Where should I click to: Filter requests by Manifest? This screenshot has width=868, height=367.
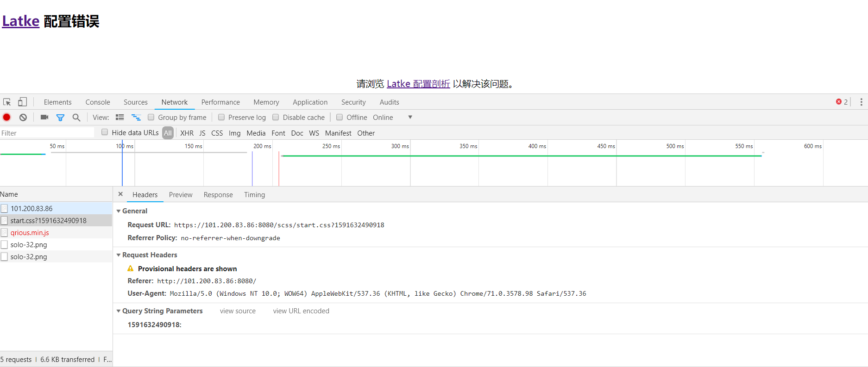(338, 133)
